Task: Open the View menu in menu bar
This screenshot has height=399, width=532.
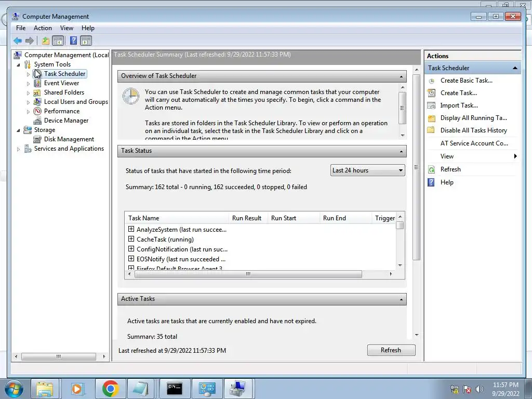Action: coord(66,28)
